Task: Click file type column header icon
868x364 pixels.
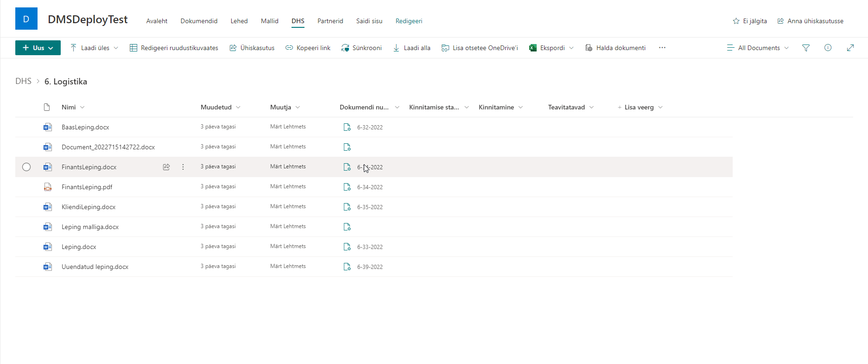Action: [47, 107]
